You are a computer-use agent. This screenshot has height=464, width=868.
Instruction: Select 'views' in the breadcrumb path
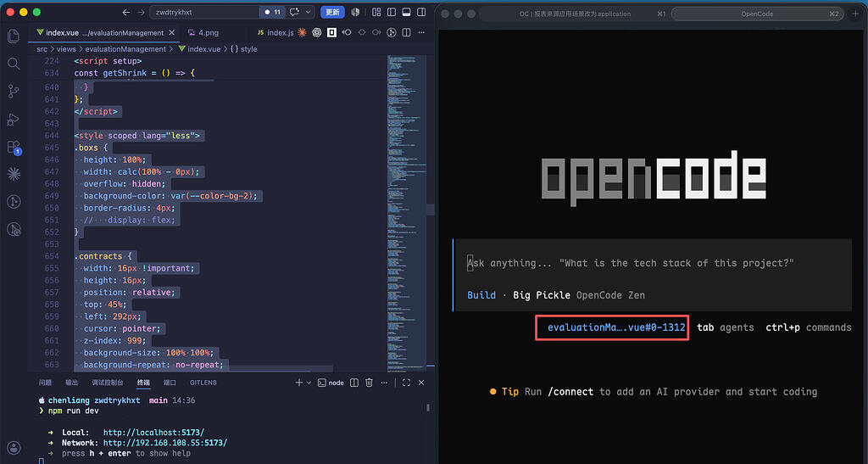[66, 48]
